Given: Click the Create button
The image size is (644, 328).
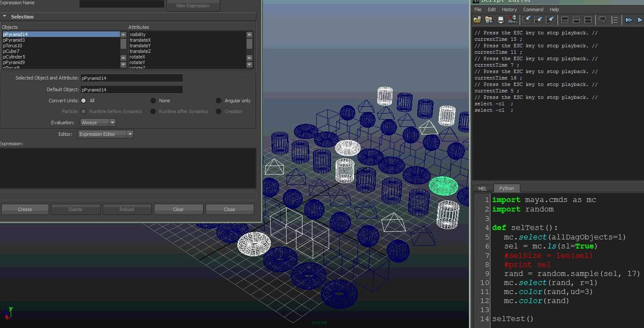Looking at the screenshot, I should tap(25, 209).
